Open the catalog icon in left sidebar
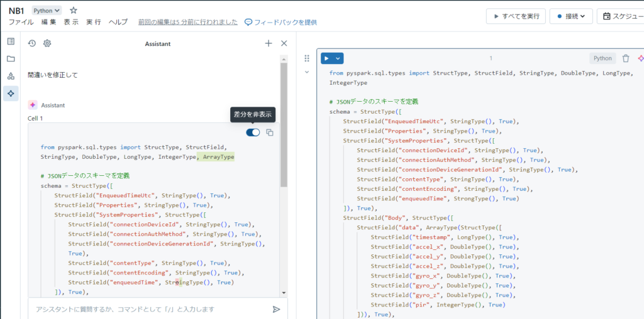The height and width of the screenshot is (319, 644). coord(11,76)
